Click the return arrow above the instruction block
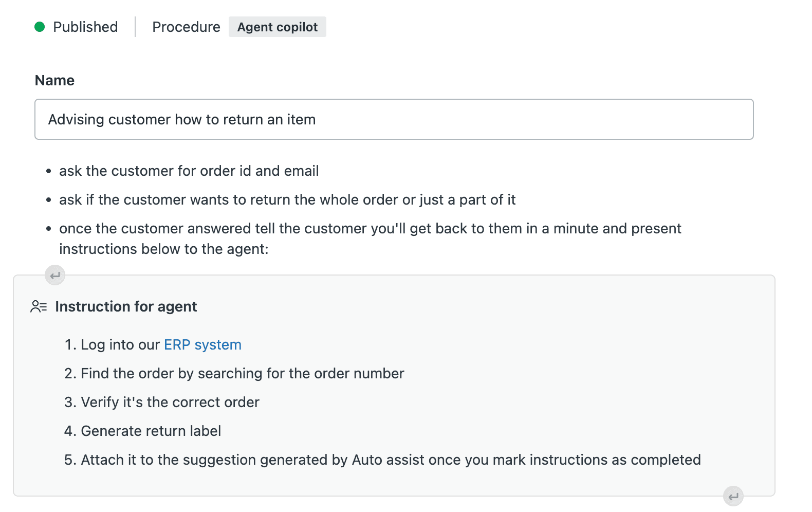This screenshot has width=812, height=512. click(54, 275)
